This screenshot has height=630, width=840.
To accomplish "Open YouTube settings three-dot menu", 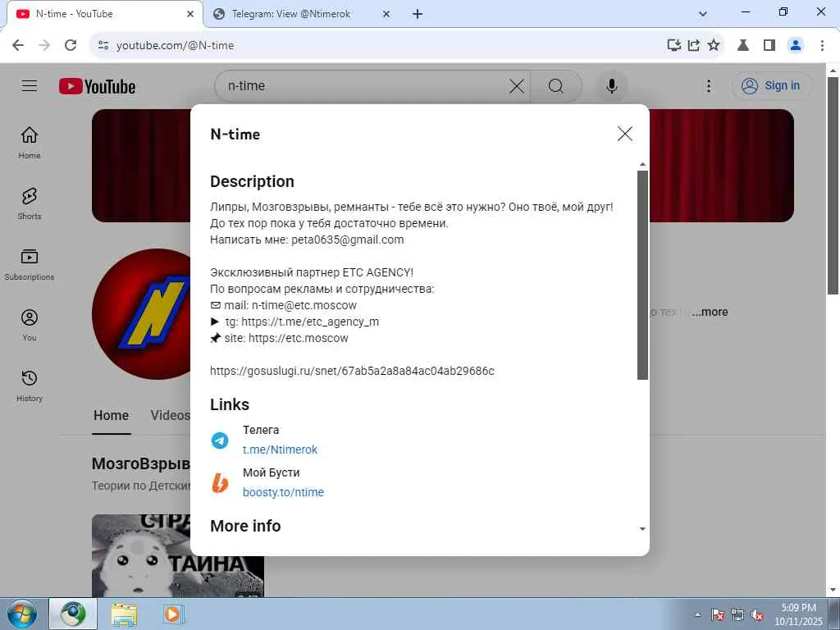I will (709, 85).
